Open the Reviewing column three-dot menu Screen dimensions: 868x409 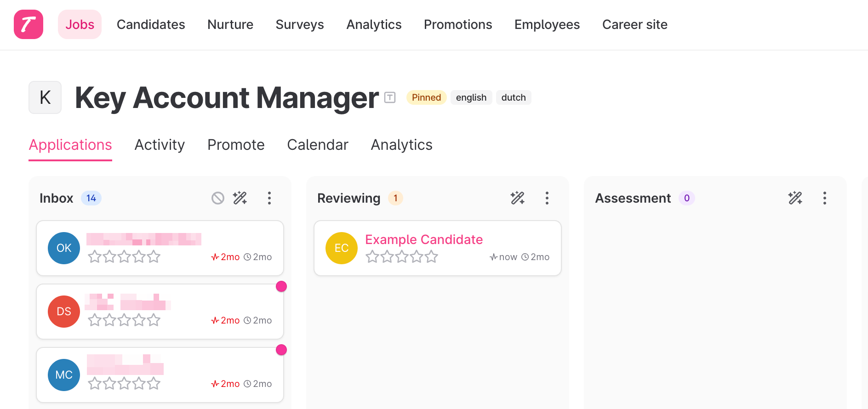(x=547, y=198)
